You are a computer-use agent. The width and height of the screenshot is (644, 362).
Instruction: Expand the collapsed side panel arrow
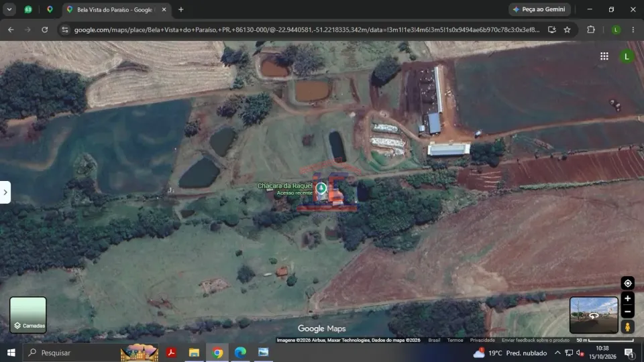click(x=5, y=192)
